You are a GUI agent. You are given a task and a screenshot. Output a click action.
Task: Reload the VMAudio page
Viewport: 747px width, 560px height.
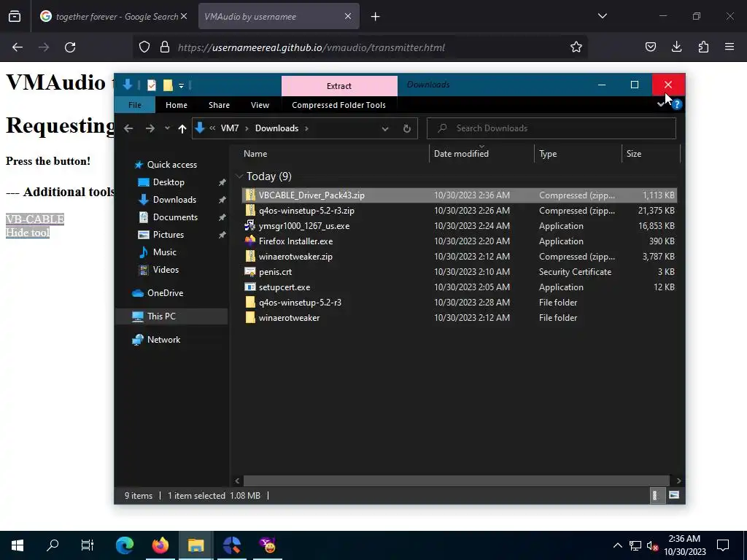[70, 47]
